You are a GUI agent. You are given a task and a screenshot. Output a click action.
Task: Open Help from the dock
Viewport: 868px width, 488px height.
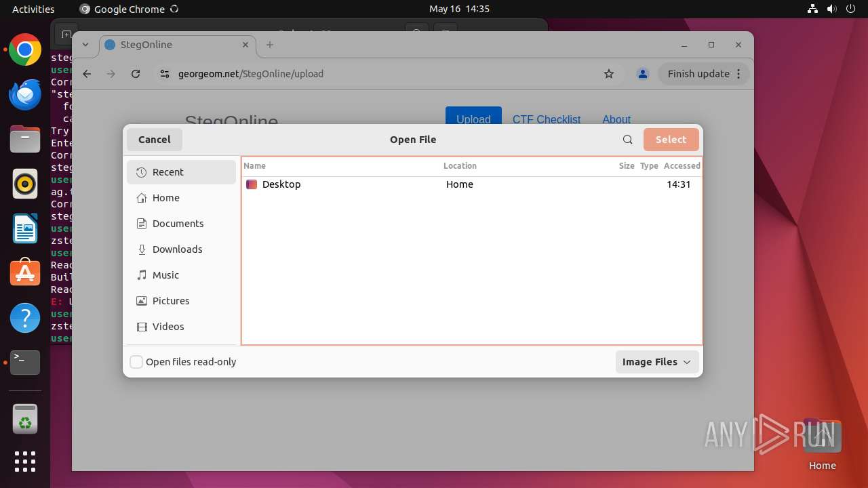point(25,318)
